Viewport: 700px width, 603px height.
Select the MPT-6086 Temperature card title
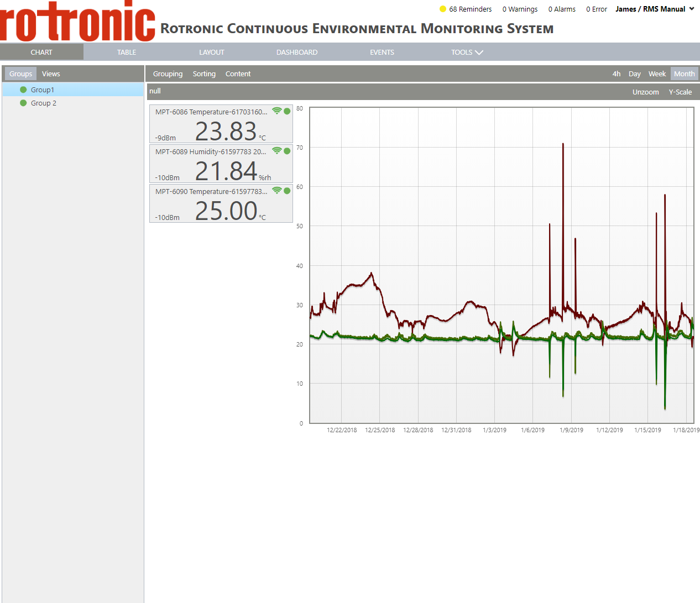[211, 112]
